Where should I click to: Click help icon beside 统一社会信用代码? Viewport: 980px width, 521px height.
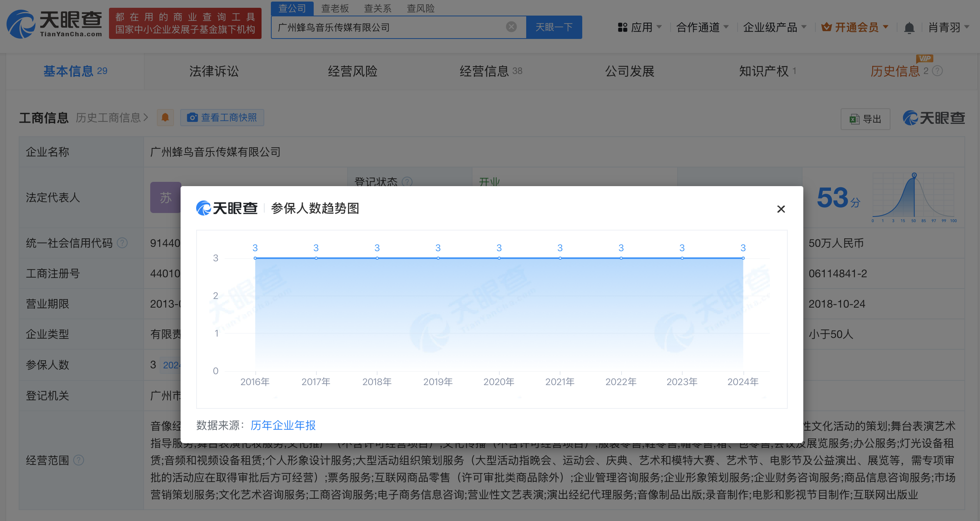[122, 243]
